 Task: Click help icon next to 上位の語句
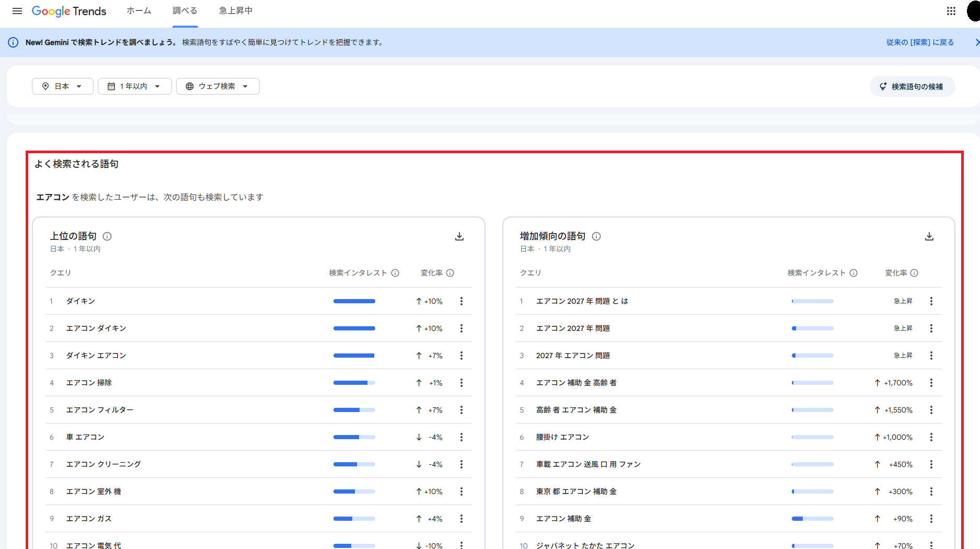click(107, 236)
